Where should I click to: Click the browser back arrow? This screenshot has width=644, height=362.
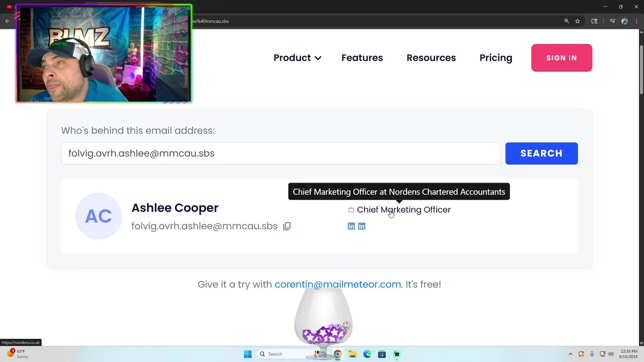7,21
